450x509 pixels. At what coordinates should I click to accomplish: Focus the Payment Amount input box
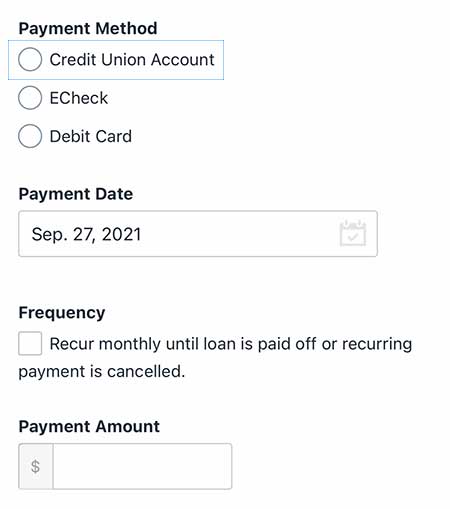(142, 466)
